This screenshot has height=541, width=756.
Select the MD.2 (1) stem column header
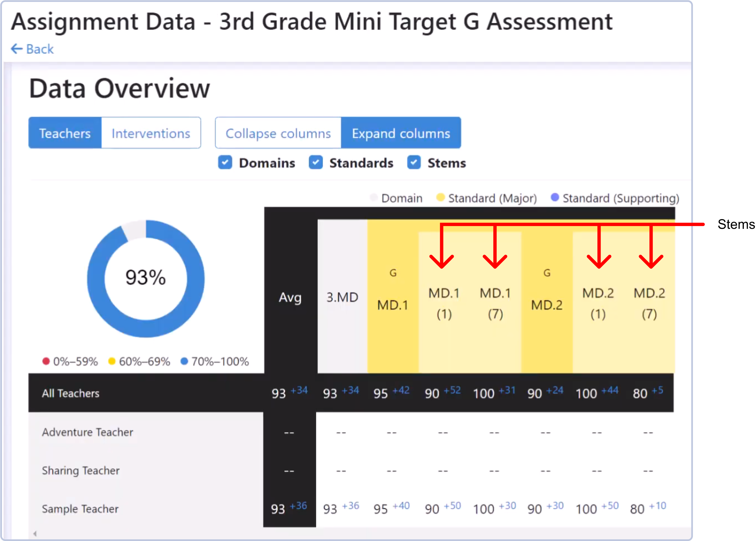(x=598, y=303)
